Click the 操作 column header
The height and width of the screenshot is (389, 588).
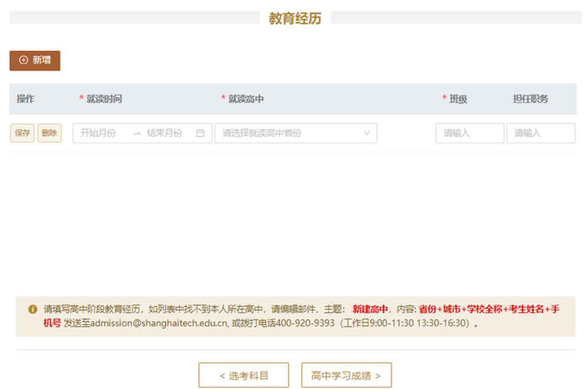click(25, 99)
